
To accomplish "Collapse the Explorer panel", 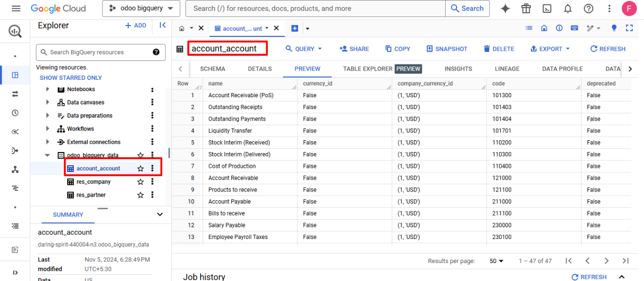I will (162, 26).
